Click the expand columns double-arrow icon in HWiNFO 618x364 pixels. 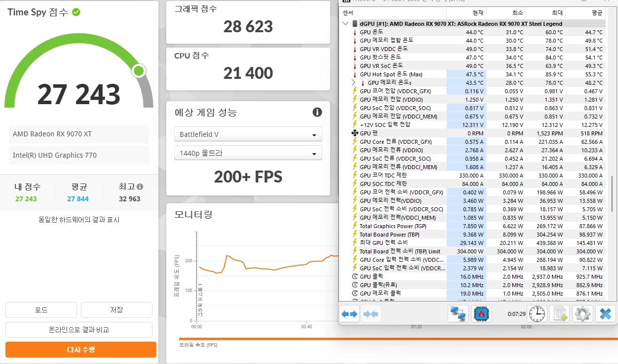point(350,314)
